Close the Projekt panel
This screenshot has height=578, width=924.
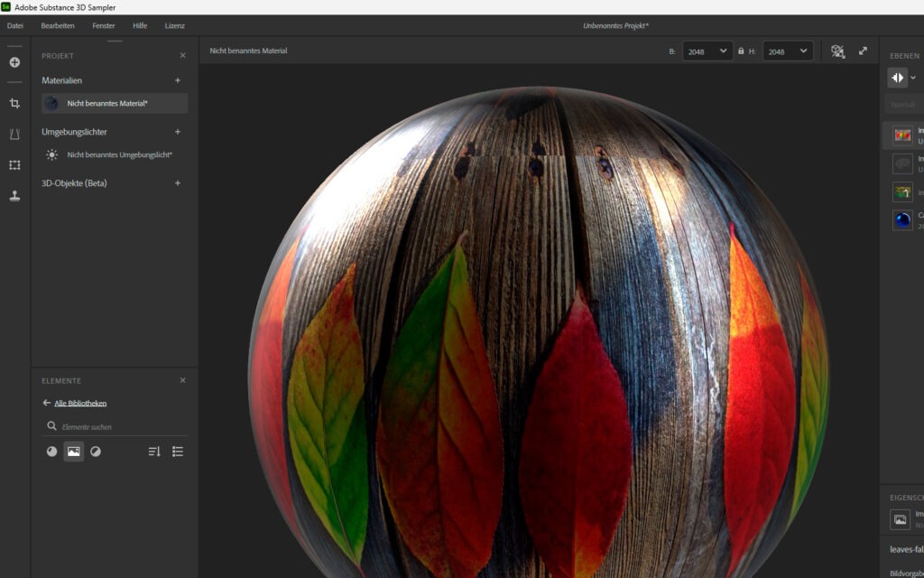(x=182, y=55)
